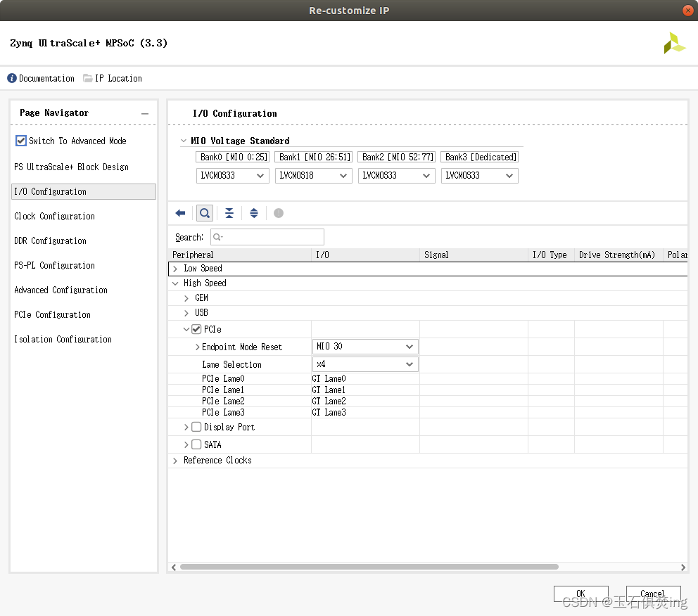This screenshot has width=698, height=616.
Task: Expand the SATA tree node
Action: tap(186, 444)
